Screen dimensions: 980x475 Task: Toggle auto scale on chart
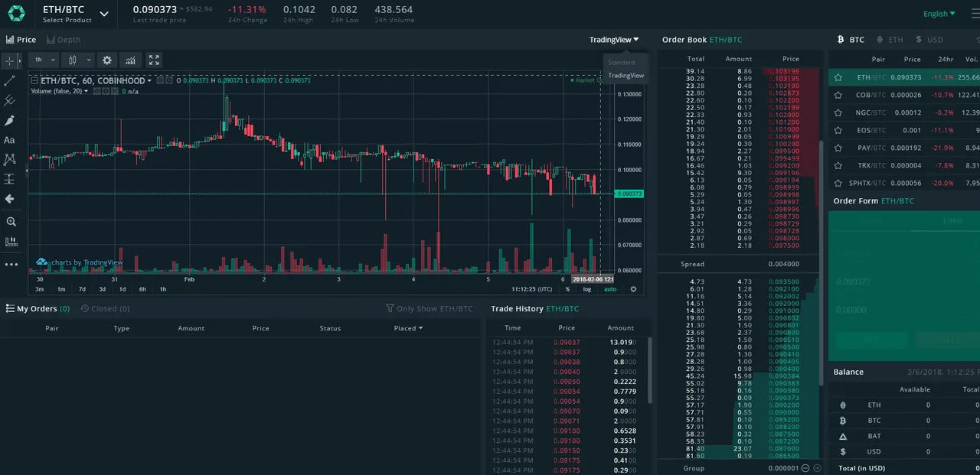point(610,289)
